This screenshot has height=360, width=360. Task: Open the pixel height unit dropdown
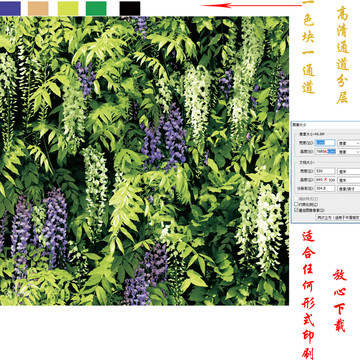coord(349,151)
